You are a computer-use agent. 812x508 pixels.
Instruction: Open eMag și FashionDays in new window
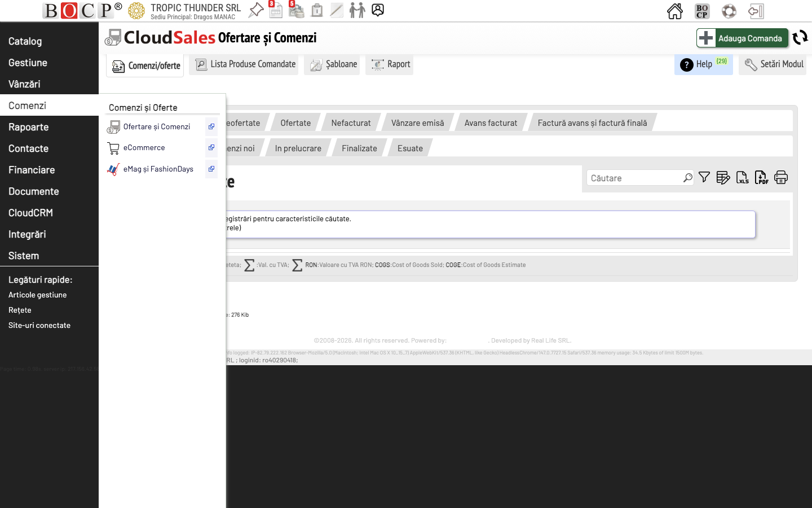(211, 169)
